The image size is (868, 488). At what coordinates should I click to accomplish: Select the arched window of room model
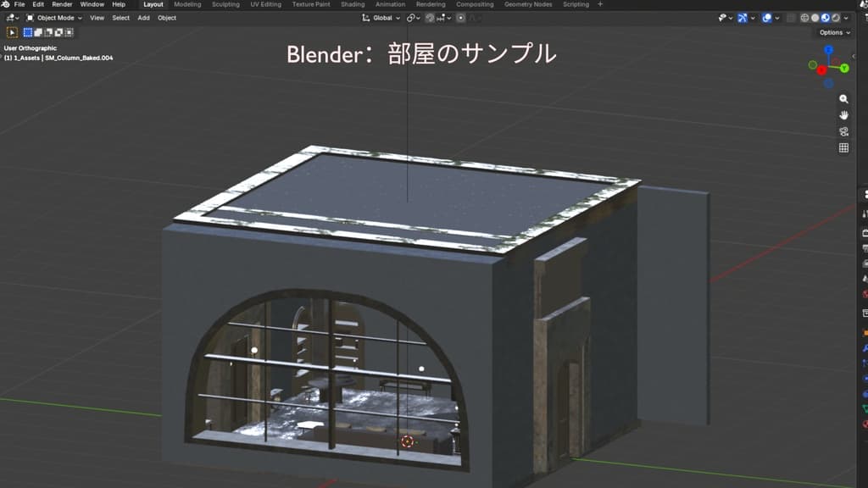[x=328, y=379]
